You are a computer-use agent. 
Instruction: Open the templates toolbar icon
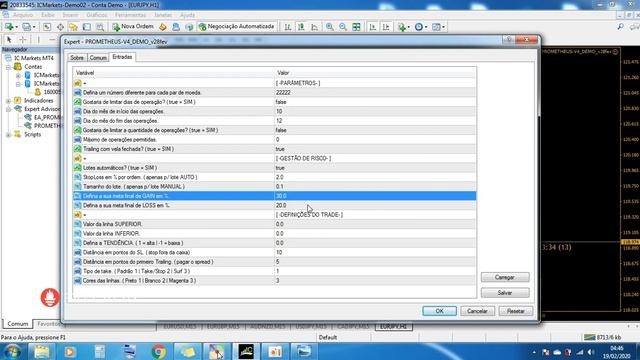[436, 27]
